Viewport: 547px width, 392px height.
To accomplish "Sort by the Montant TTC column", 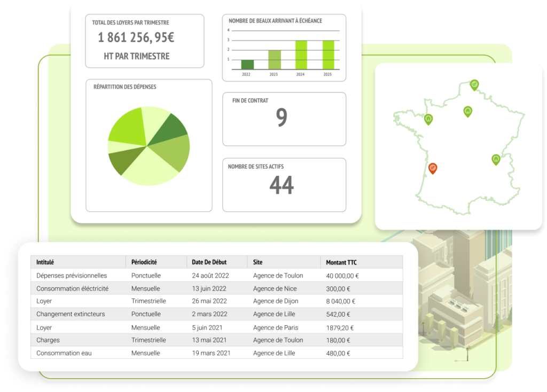I will [341, 262].
